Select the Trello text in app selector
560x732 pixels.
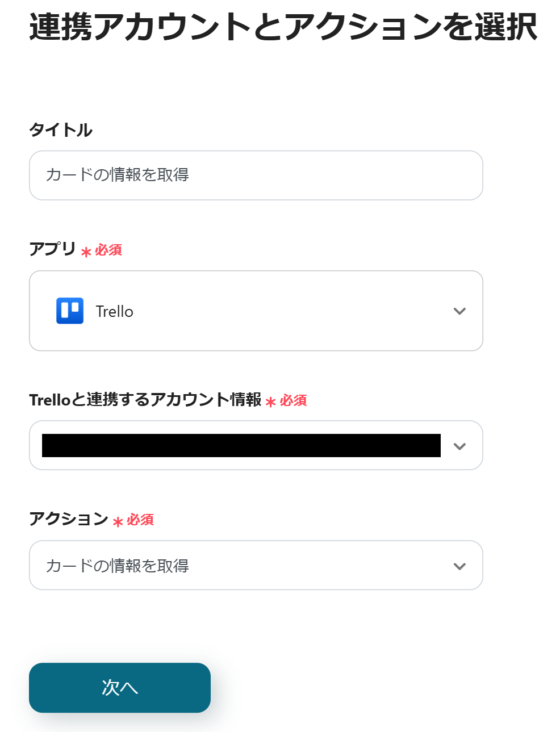(x=114, y=312)
